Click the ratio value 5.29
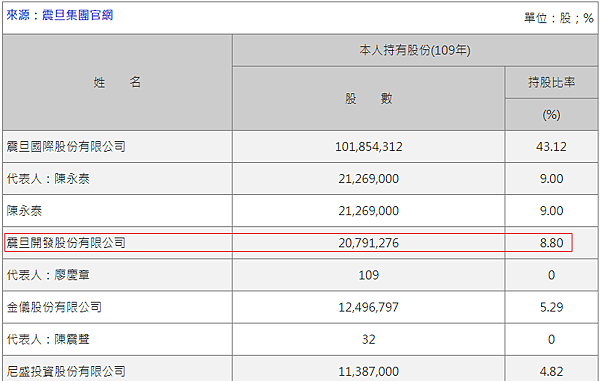Image resolution: width=600 pixels, height=381 pixels. (551, 307)
